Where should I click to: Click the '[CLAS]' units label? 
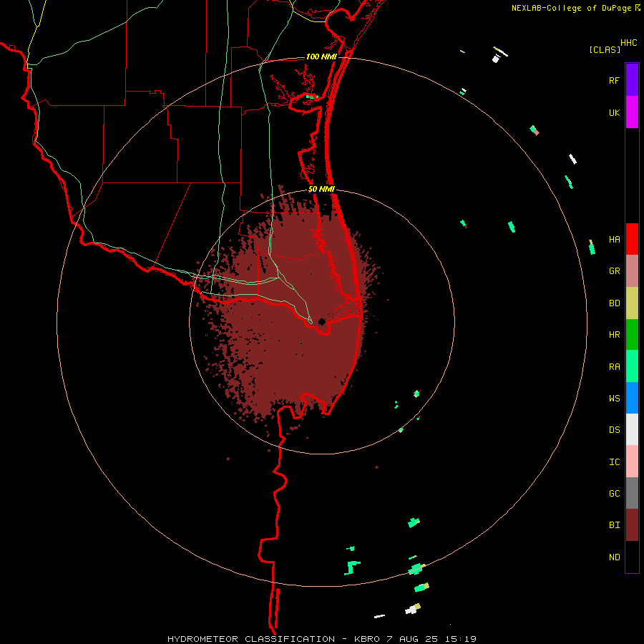(605, 49)
